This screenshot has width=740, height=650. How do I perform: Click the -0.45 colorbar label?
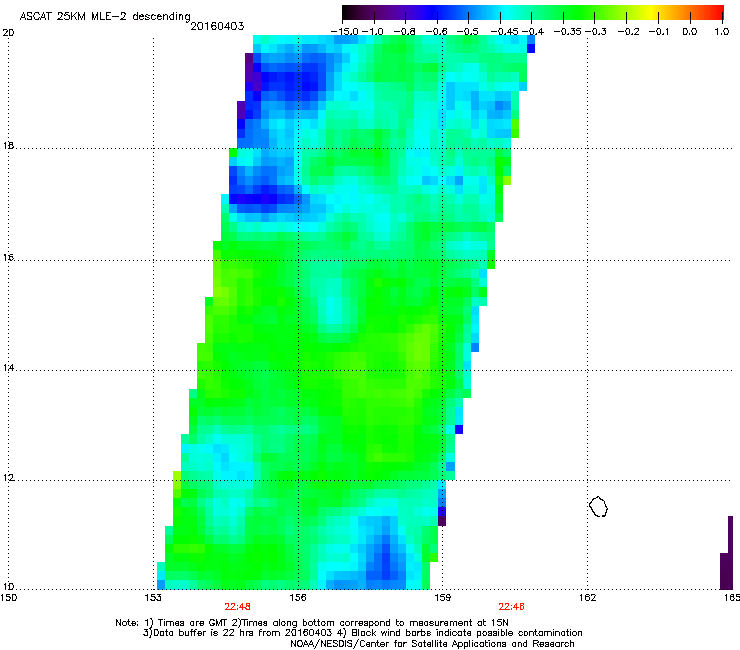pos(504,32)
